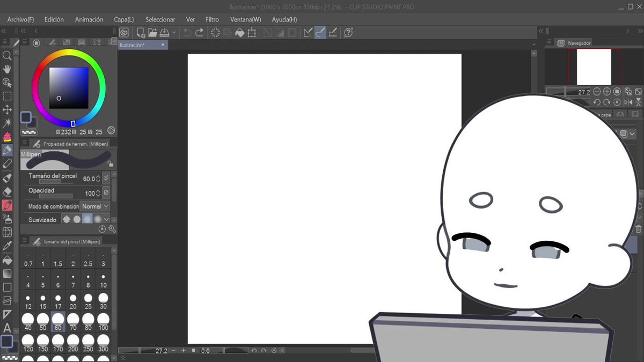Image resolution: width=644 pixels, height=362 pixels.
Task: Toggle Snap to ruler icon in command bar
Action: coord(308,33)
